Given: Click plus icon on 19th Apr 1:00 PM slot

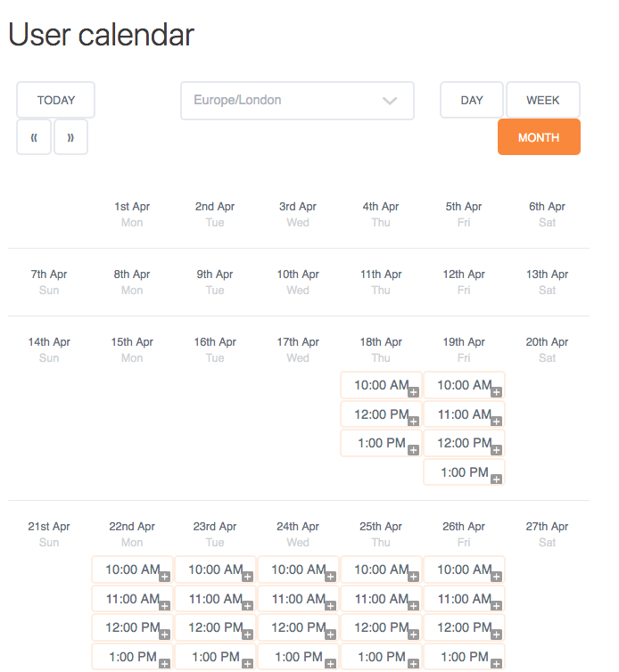Looking at the screenshot, I should [x=497, y=479].
